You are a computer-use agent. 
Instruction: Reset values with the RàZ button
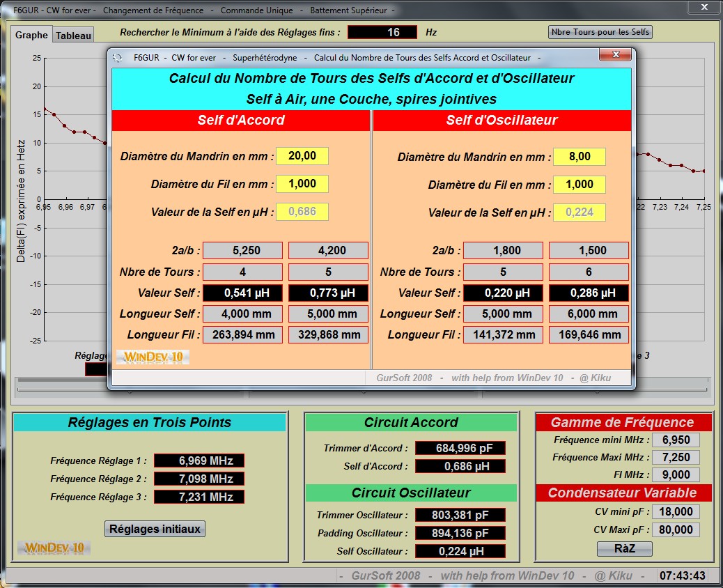click(x=624, y=548)
